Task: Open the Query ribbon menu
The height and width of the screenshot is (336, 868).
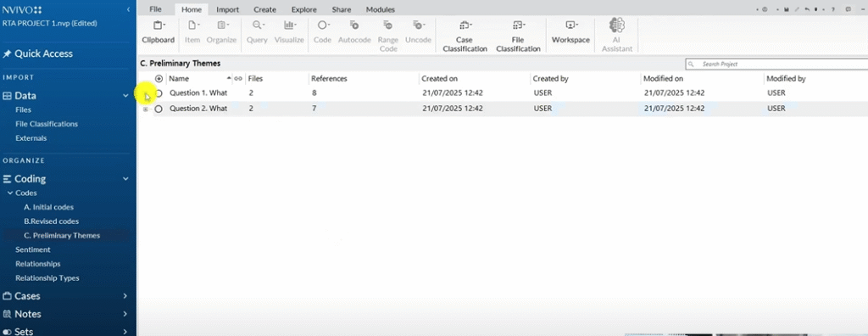Action: coord(257,31)
